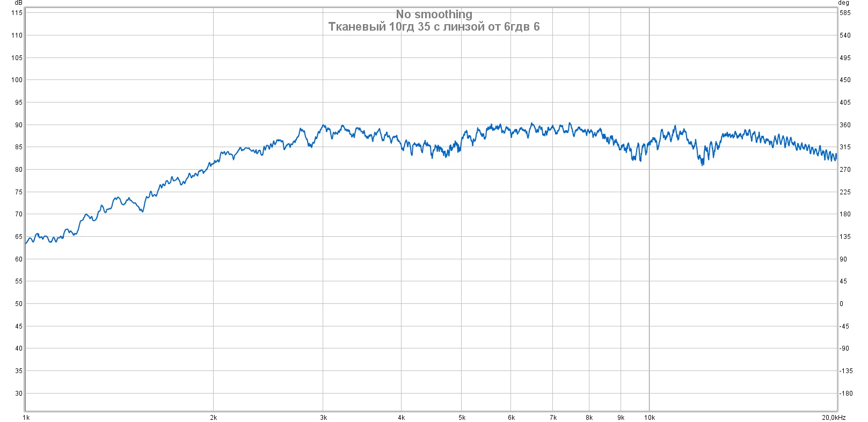Select the "7k" frequency axis label
This screenshot has height=422, width=868.
point(553,418)
